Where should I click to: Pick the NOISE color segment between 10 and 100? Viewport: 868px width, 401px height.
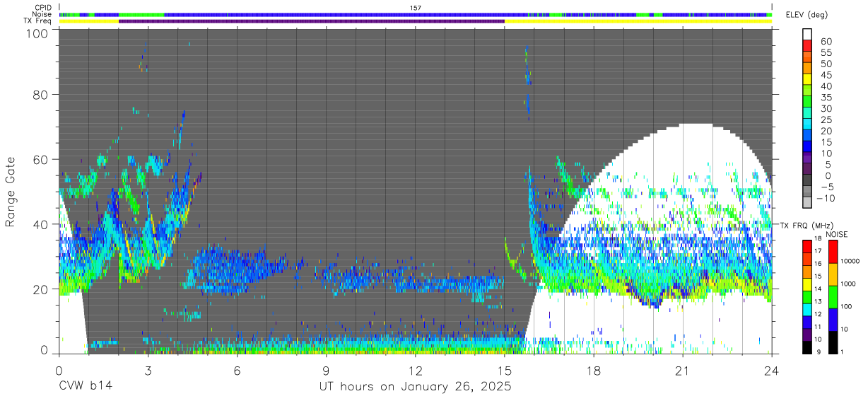coord(832,318)
